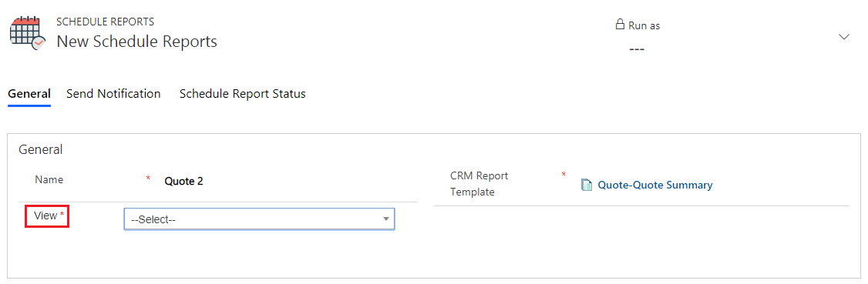Expand the header chevron at top right
868x284 pixels.
843,37
